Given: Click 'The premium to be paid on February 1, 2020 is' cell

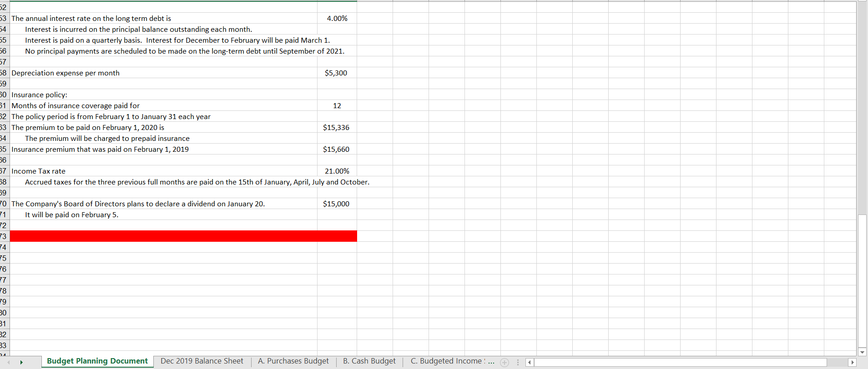Looking at the screenshot, I should tap(163, 127).
